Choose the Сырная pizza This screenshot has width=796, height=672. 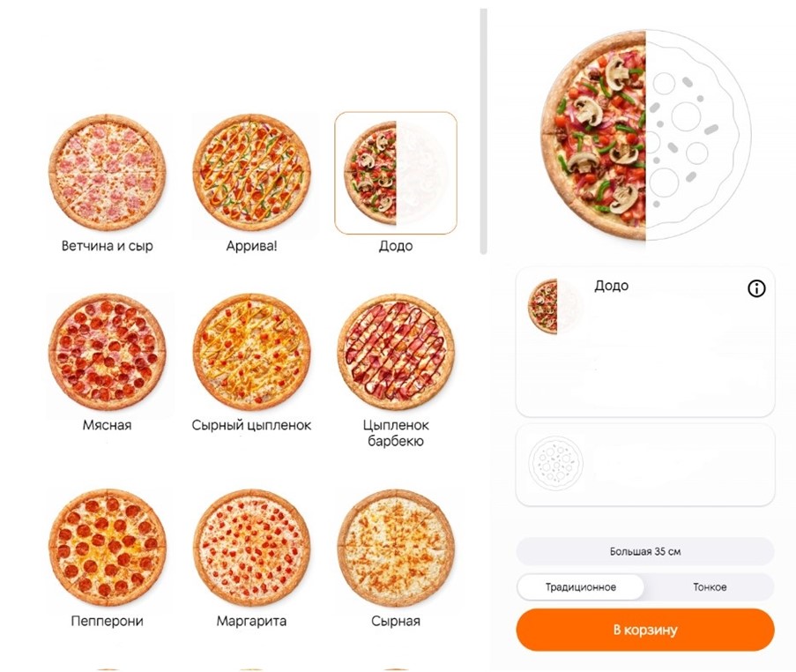pos(395,547)
